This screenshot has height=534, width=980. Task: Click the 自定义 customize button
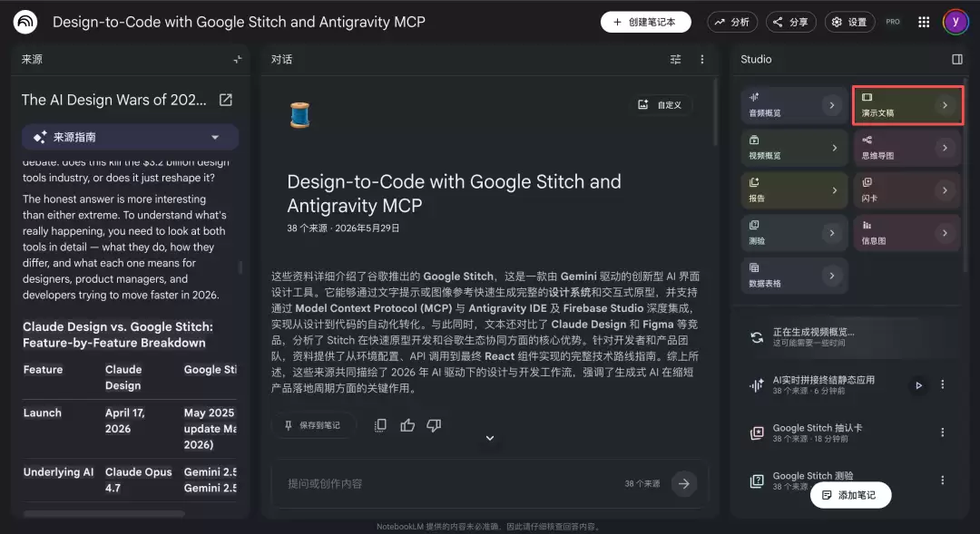660,105
